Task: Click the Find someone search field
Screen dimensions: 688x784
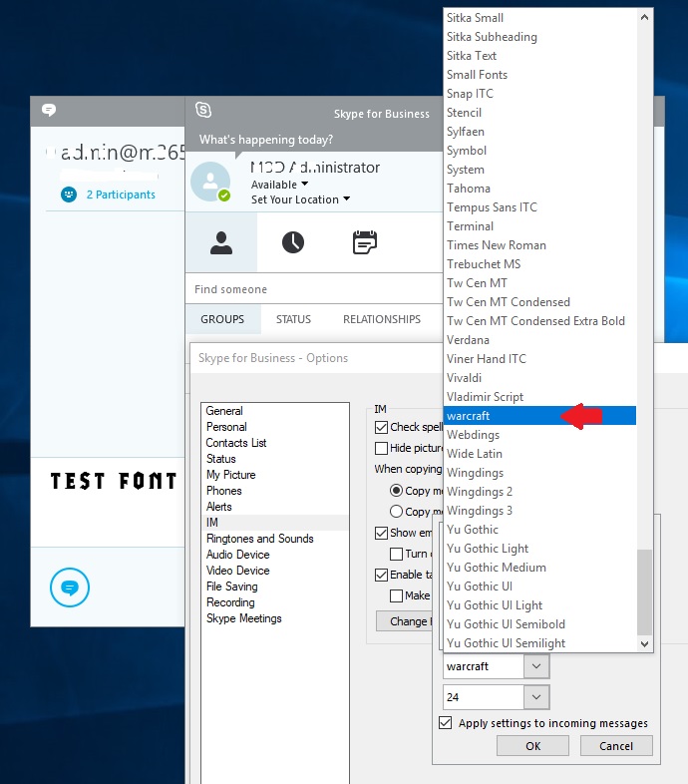Action: pos(314,289)
